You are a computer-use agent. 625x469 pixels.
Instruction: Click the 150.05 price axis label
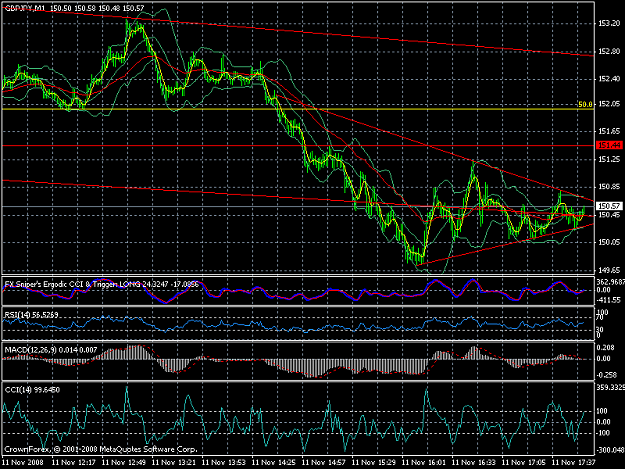[609, 242]
